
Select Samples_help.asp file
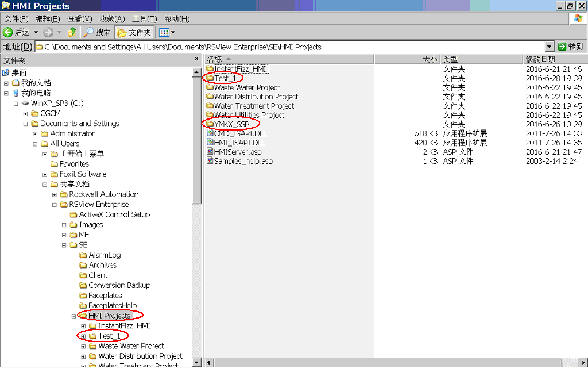[239, 161]
